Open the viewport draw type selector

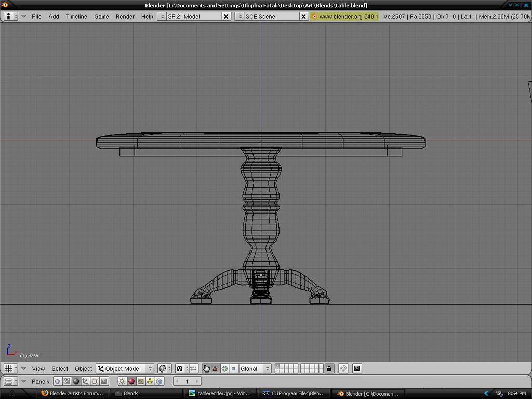click(x=165, y=368)
